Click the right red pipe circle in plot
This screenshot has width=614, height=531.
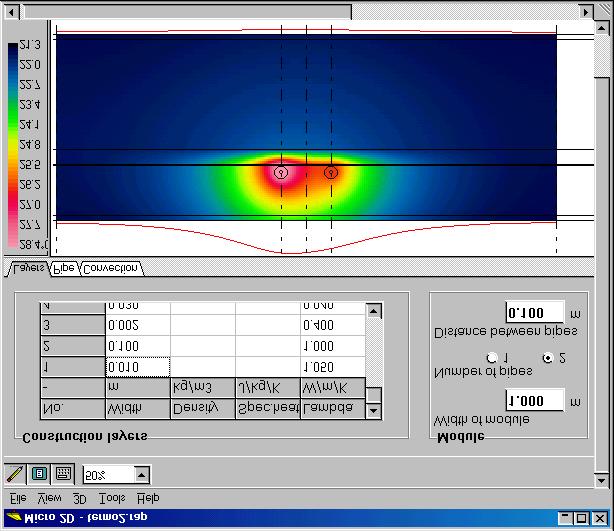[x=331, y=172]
